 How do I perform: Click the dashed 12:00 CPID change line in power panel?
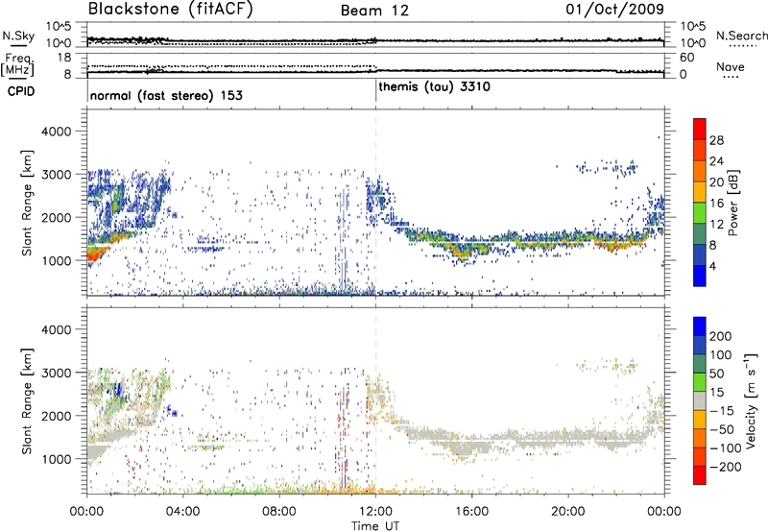point(375,203)
